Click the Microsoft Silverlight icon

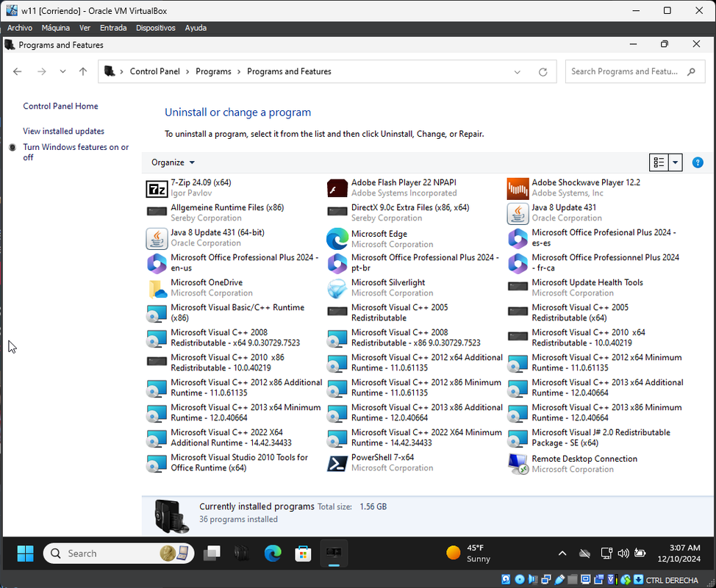coord(337,289)
